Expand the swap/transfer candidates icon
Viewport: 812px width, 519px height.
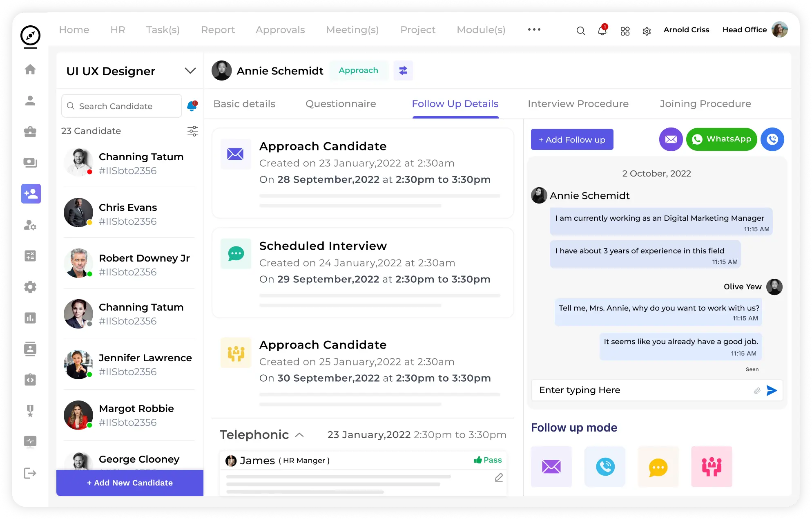[x=402, y=71]
